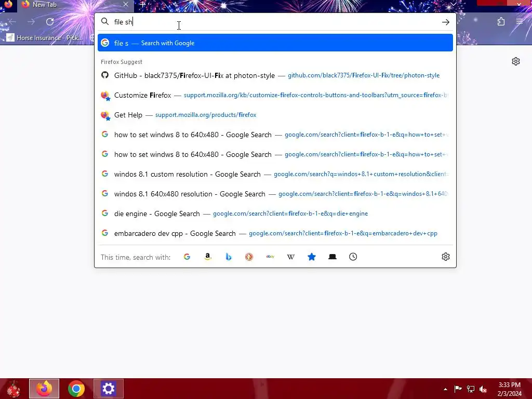Open 'embarcadero dev cpp' suggestion
Screen dimensions: 532x399
(275, 233)
